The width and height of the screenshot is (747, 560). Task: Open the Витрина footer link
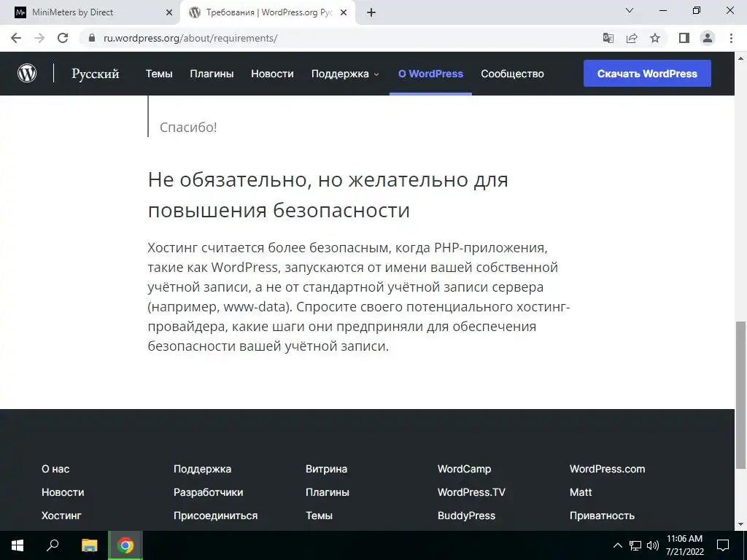[326, 469]
